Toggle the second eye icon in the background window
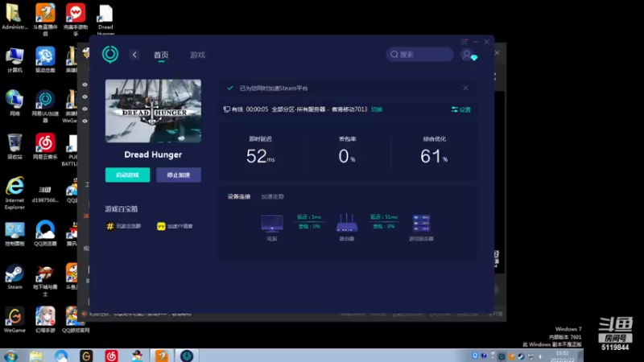Image resolution: width=644 pixels, height=362 pixels. point(85,97)
